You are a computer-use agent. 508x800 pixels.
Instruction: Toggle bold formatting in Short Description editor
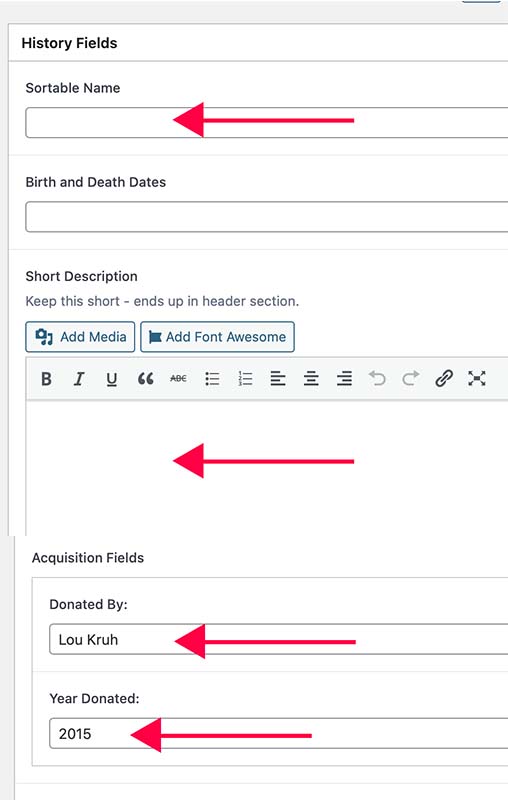tap(46, 379)
